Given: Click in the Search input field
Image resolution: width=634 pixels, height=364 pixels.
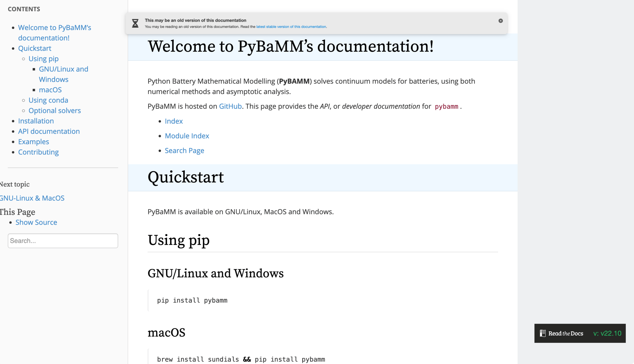Looking at the screenshot, I should tap(63, 241).
